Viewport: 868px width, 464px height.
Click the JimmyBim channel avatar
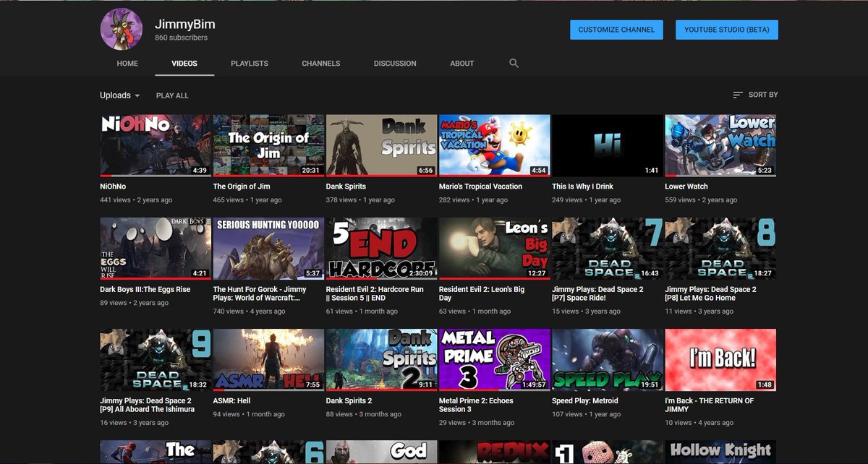[x=121, y=30]
